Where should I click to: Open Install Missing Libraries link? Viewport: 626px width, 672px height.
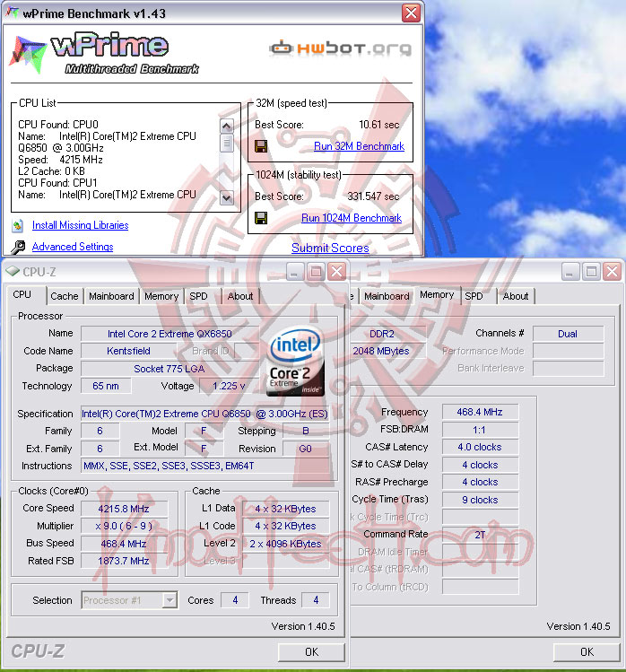pyautogui.click(x=80, y=225)
